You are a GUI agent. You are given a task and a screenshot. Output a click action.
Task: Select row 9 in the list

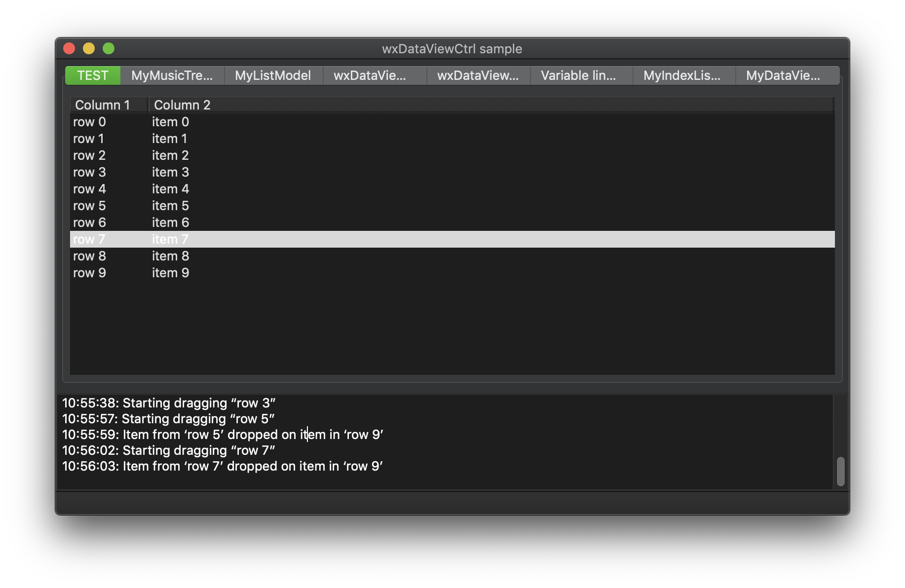(x=90, y=272)
